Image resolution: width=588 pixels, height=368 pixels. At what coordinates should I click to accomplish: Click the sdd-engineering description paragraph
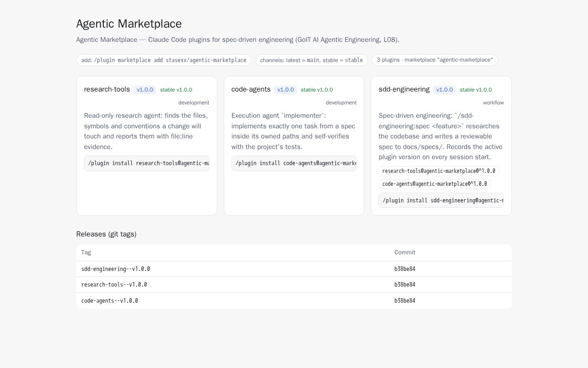[441, 136]
